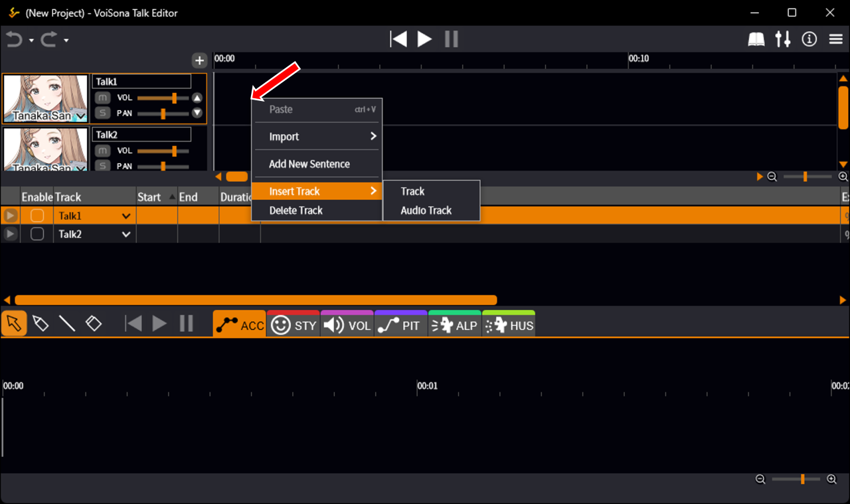Click the sentence list horizontal scrollbar
Viewport: 850px width, 504px height.
256,300
